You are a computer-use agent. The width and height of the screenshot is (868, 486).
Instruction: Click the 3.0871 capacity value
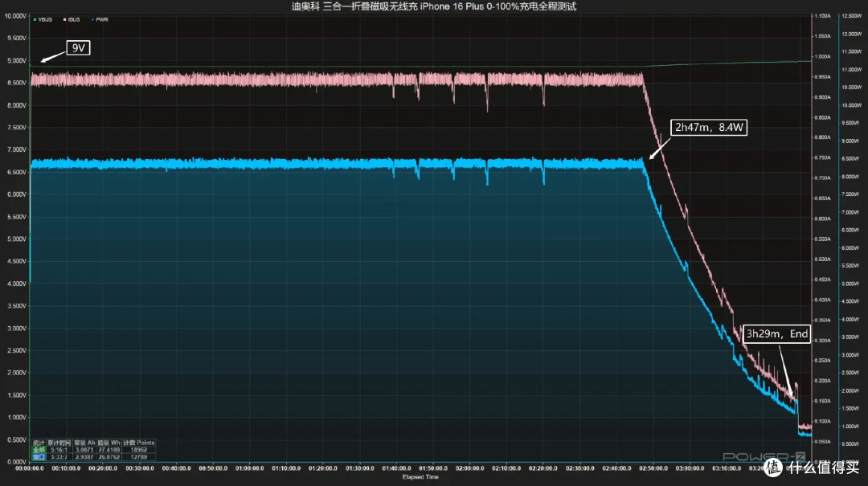tap(84, 450)
